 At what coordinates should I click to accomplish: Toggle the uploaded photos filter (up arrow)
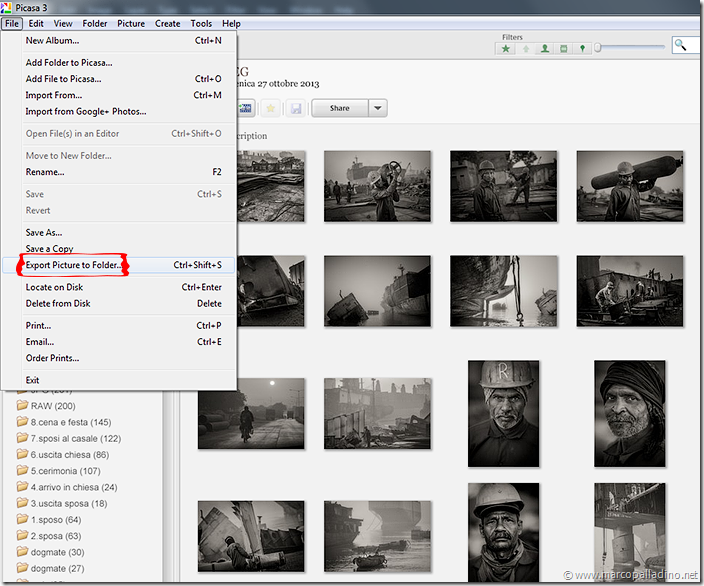point(526,48)
